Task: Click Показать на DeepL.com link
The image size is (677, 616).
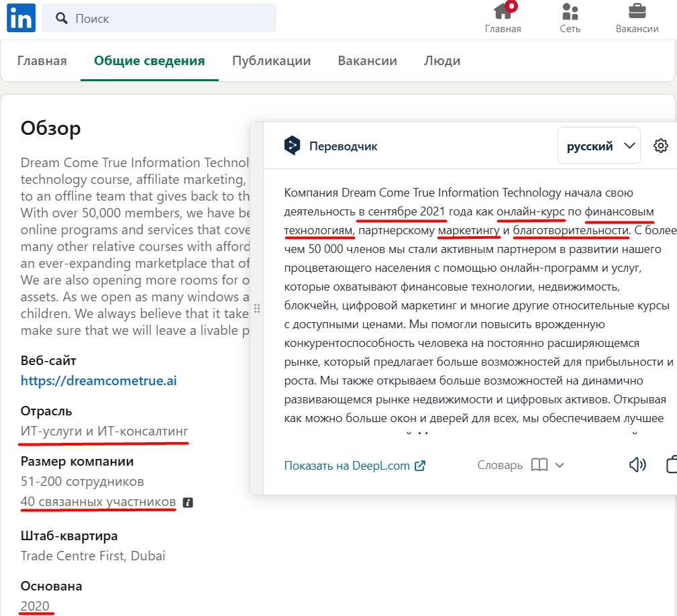Action: [x=355, y=465]
